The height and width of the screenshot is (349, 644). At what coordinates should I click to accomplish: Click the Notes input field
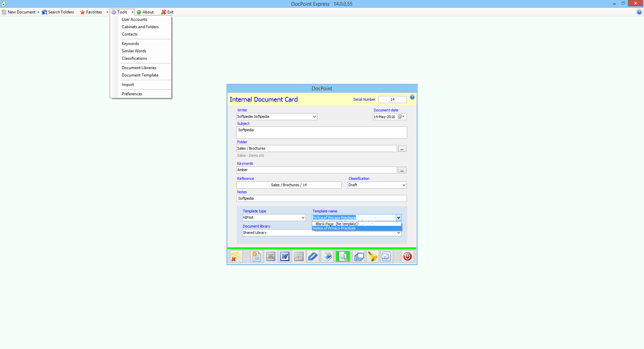point(322,199)
